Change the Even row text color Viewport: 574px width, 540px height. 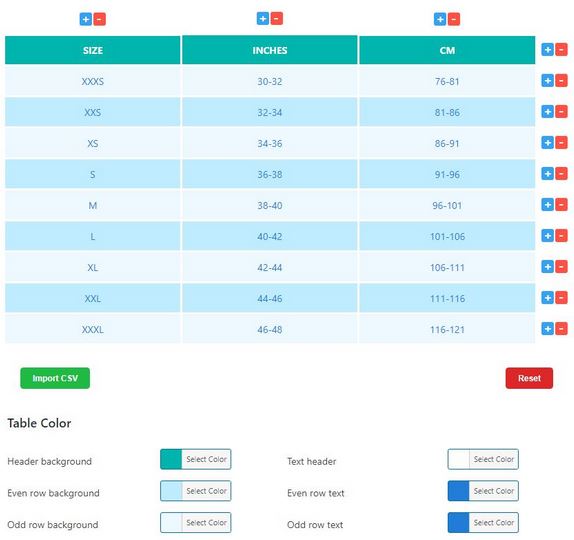pyautogui.click(x=483, y=491)
